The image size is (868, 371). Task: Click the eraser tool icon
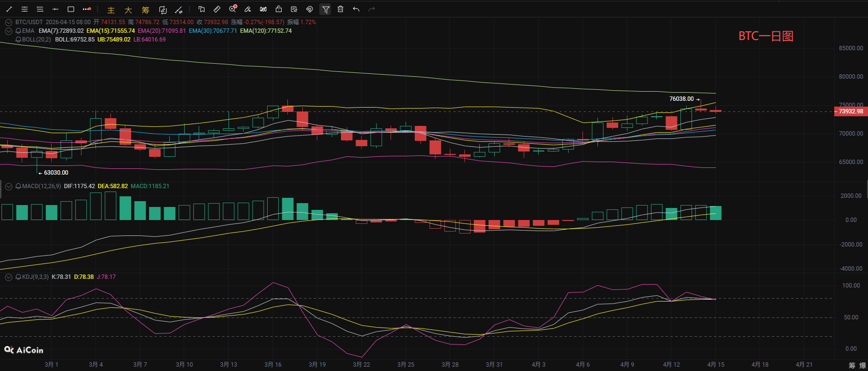pyautogui.click(x=247, y=9)
